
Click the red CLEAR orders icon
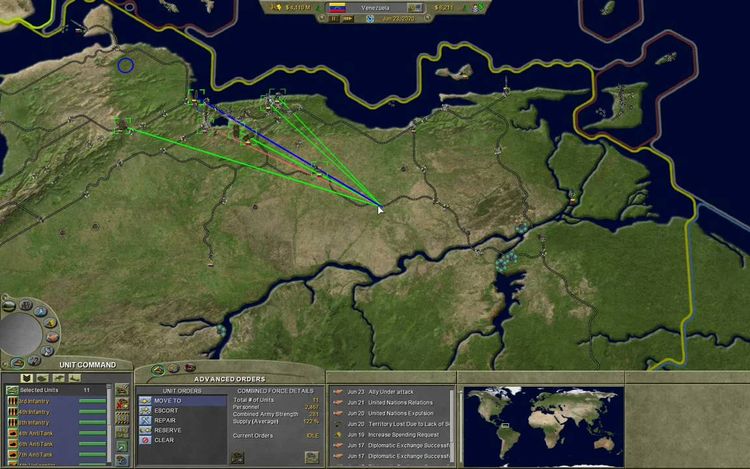pos(145,440)
